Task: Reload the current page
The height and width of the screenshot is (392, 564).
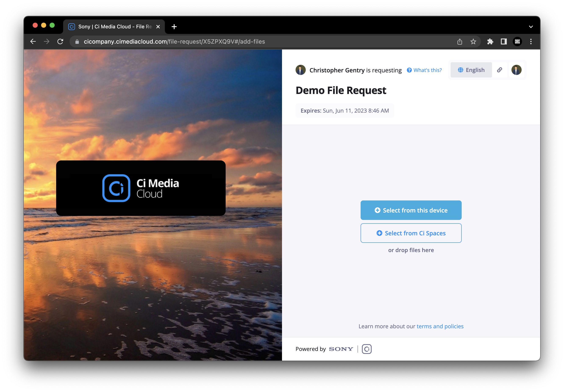Action: (60, 41)
